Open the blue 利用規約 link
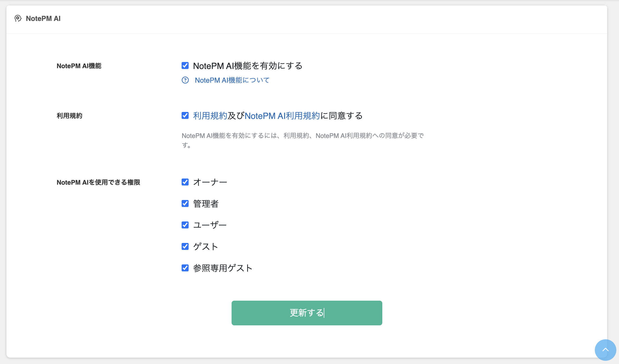Viewport: 619px width, 364px height. pos(210,116)
